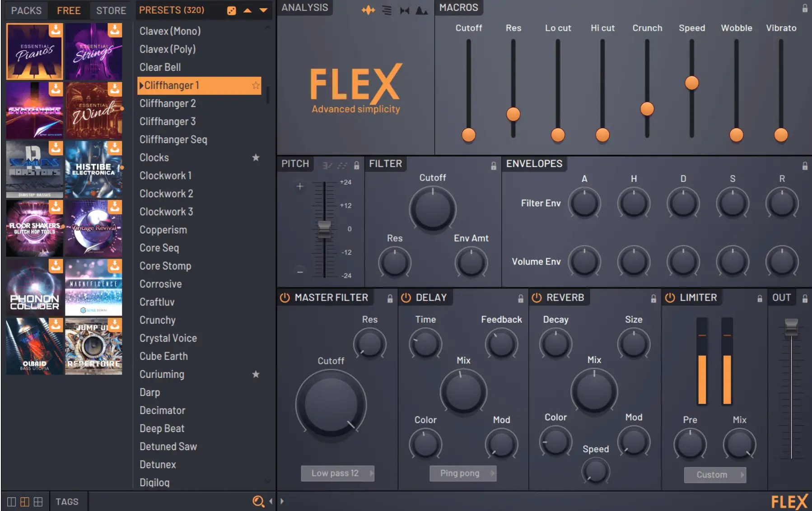812x511 pixels.
Task: Select the Clockwork 1 preset
Action: (x=166, y=176)
